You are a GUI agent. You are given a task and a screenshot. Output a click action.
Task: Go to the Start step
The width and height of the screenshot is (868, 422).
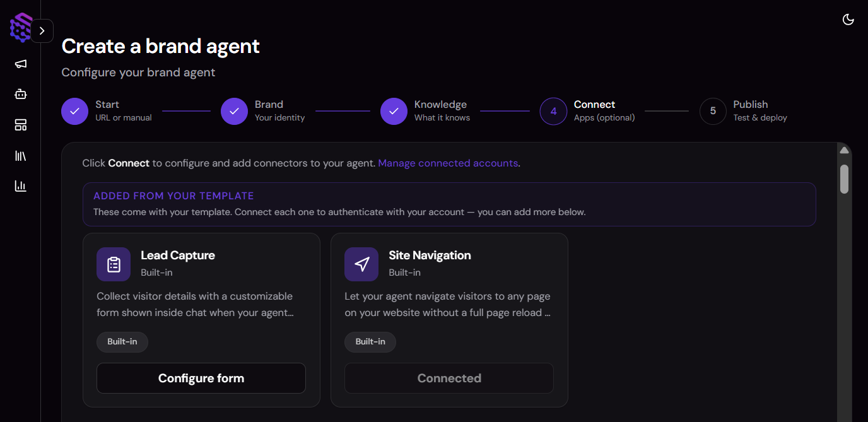click(74, 111)
